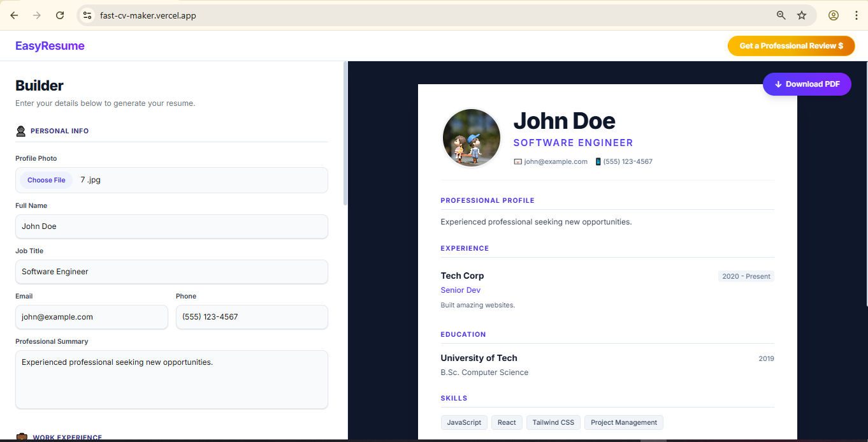
Task: Click Get a Professional Review button
Action: coord(791,45)
